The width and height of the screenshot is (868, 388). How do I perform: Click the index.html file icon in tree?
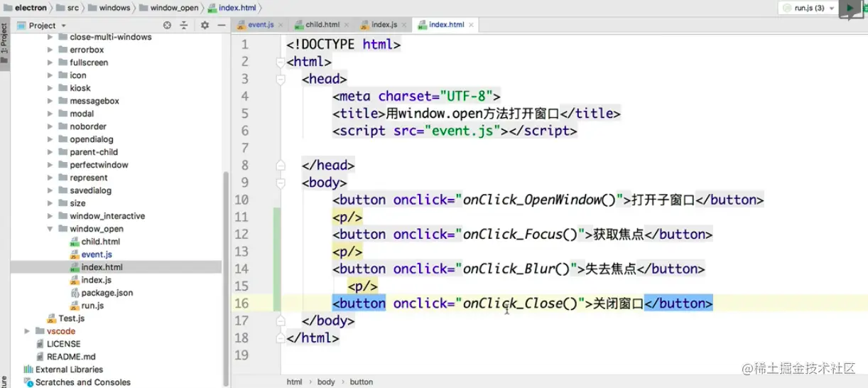click(75, 267)
